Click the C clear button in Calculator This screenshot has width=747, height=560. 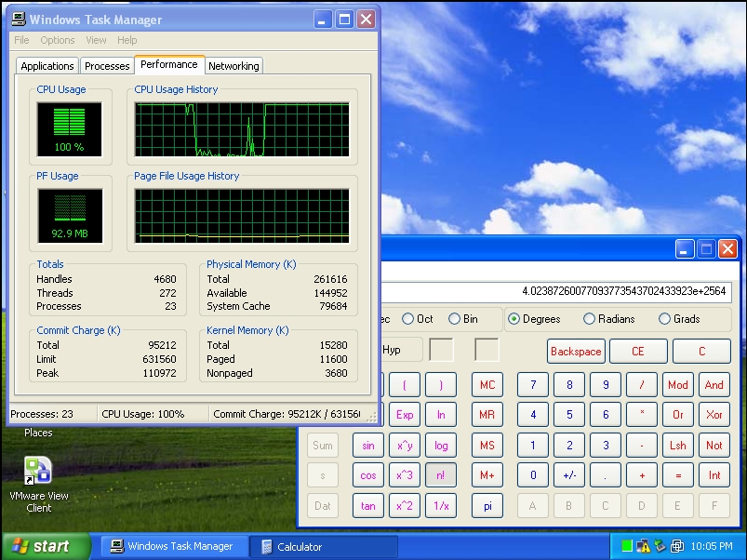(x=701, y=352)
